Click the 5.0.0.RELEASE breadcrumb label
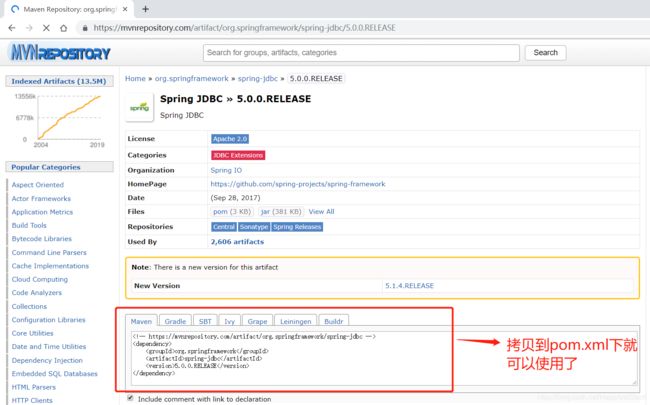650x405 pixels. 316,78
